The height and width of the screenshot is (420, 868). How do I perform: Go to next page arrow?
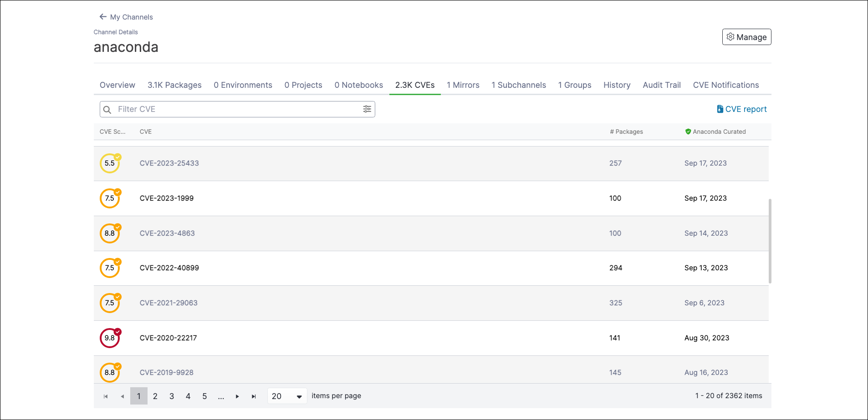pyautogui.click(x=237, y=396)
